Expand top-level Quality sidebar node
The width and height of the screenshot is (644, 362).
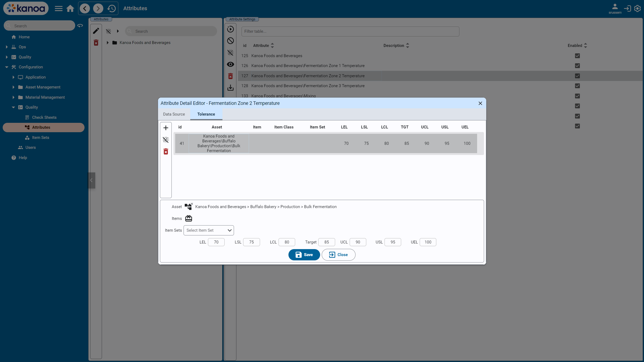coord(7,57)
